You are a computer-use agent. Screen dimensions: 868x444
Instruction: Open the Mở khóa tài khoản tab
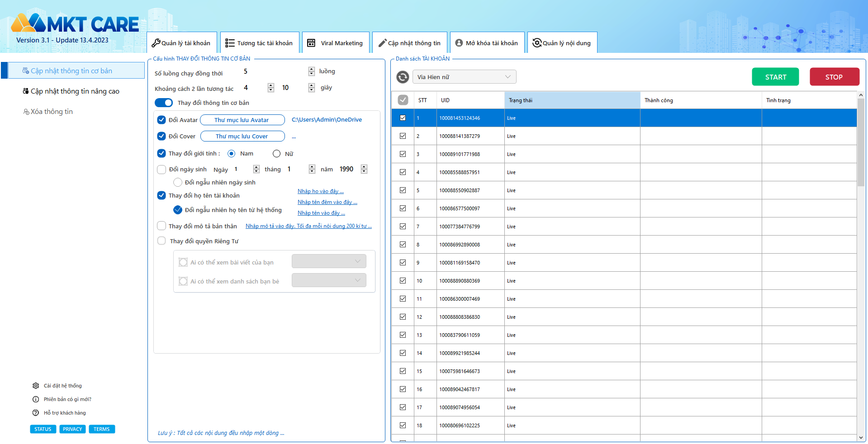[x=488, y=43]
